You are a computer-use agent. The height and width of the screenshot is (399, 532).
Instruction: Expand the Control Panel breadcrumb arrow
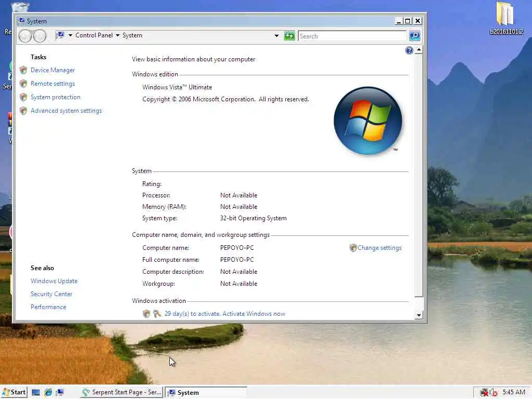117,35
